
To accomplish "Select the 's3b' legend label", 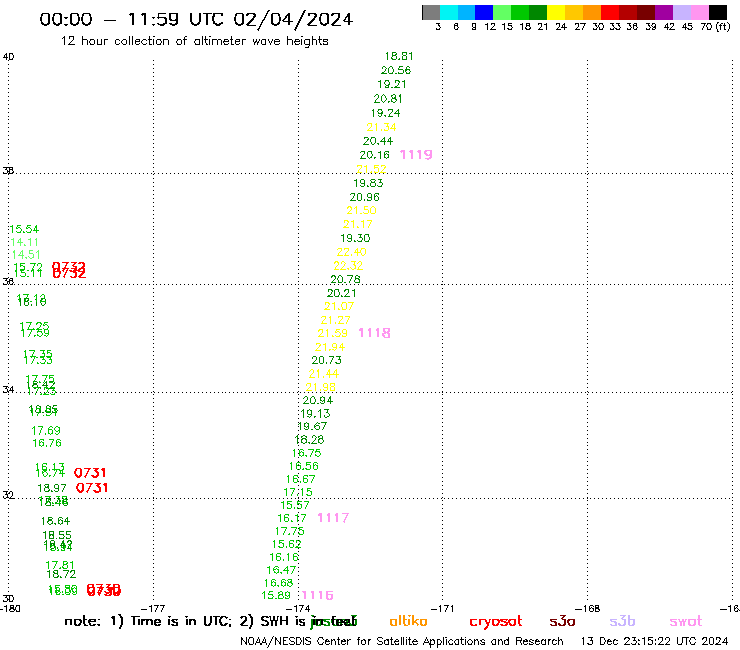I will coord(622,621).
